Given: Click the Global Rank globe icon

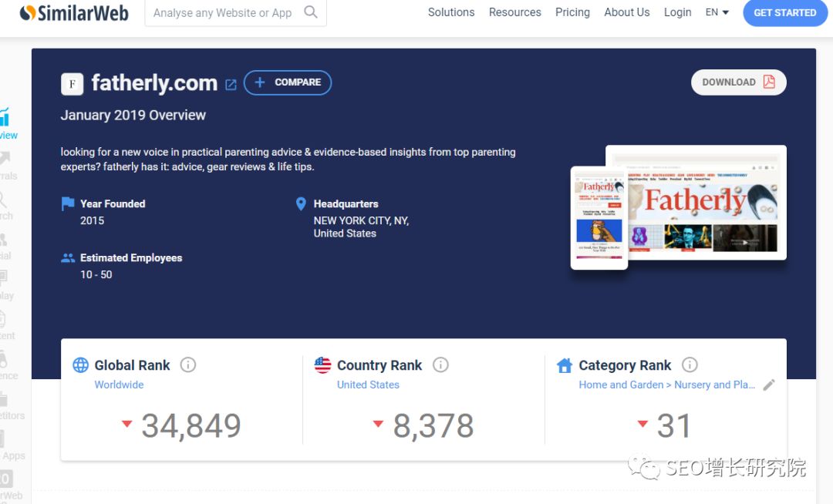Looking at the screenshot, I should click(80, 365).
